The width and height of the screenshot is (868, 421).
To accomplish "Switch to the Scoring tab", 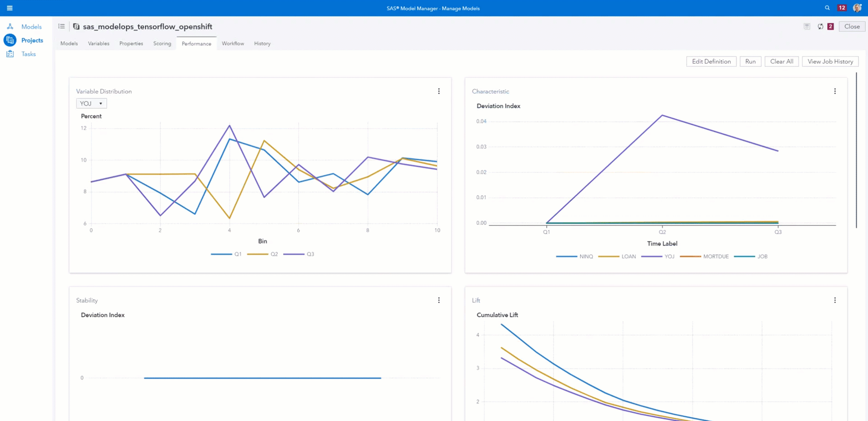I will pyautogui.click(x=162, y=43).
